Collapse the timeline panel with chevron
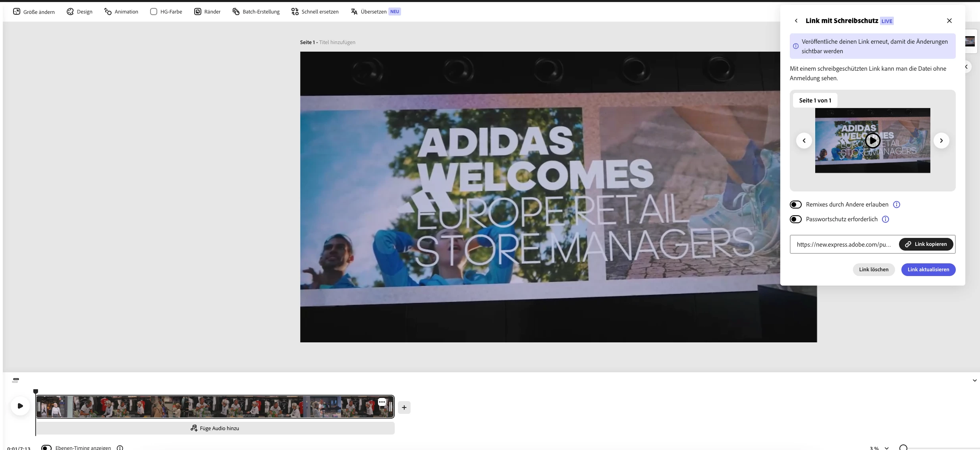980x450 pixels. click(x=974, y=380)
